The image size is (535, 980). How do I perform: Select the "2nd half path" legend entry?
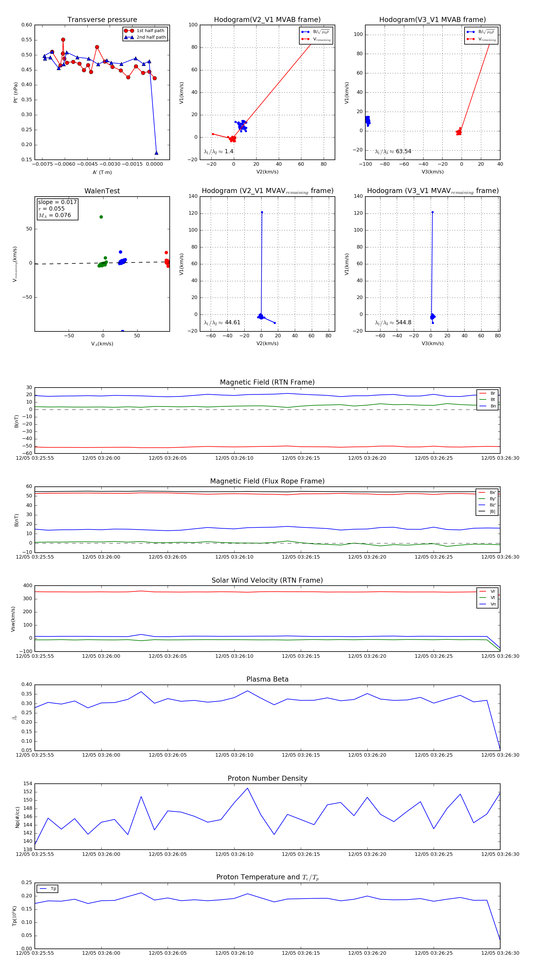[x=145, y=37]
